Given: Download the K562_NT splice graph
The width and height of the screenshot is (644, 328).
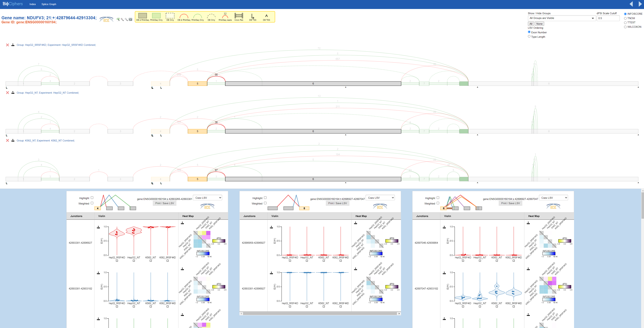Looking at the screenshot, I should (x=13, y=140).
